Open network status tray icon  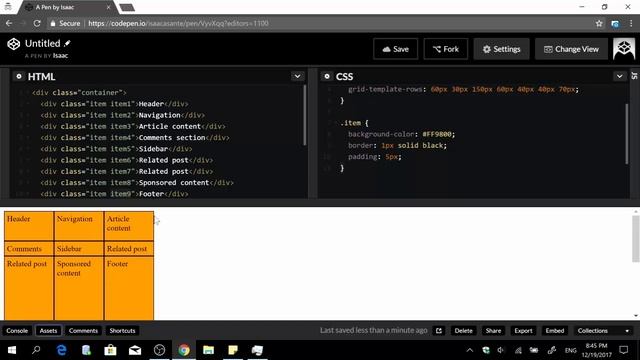(518, 350)
